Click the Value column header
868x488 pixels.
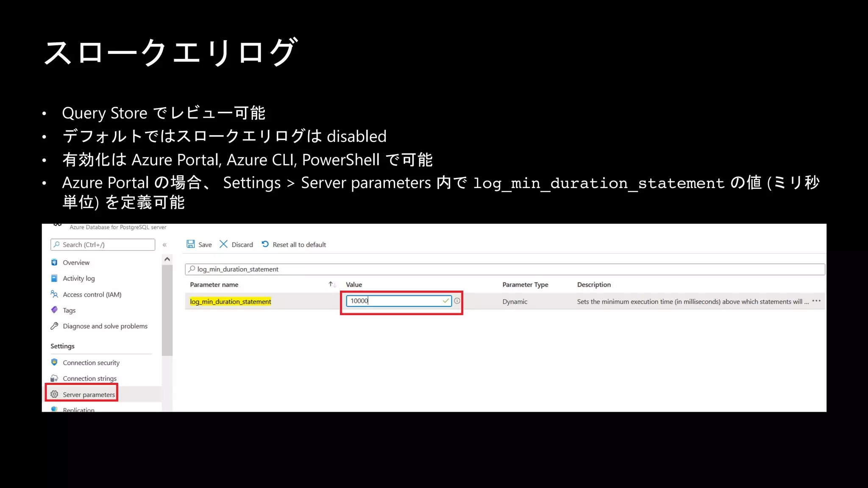click(x=354, y=285)
